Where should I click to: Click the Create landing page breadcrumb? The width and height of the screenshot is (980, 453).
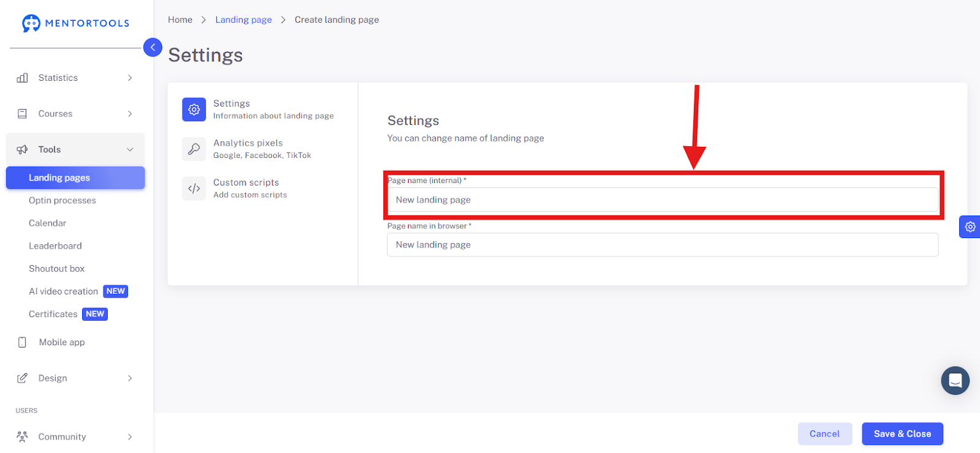(337, 20)
